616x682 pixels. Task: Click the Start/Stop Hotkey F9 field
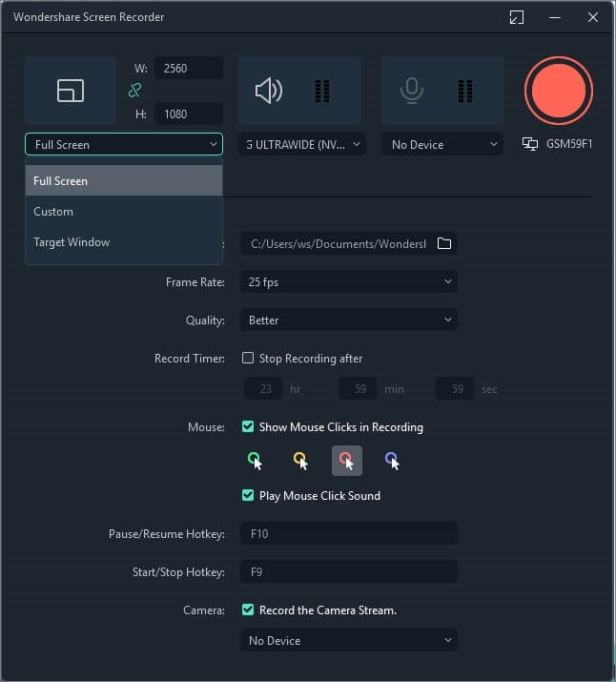pyautogui.click(x=349, y=572)
